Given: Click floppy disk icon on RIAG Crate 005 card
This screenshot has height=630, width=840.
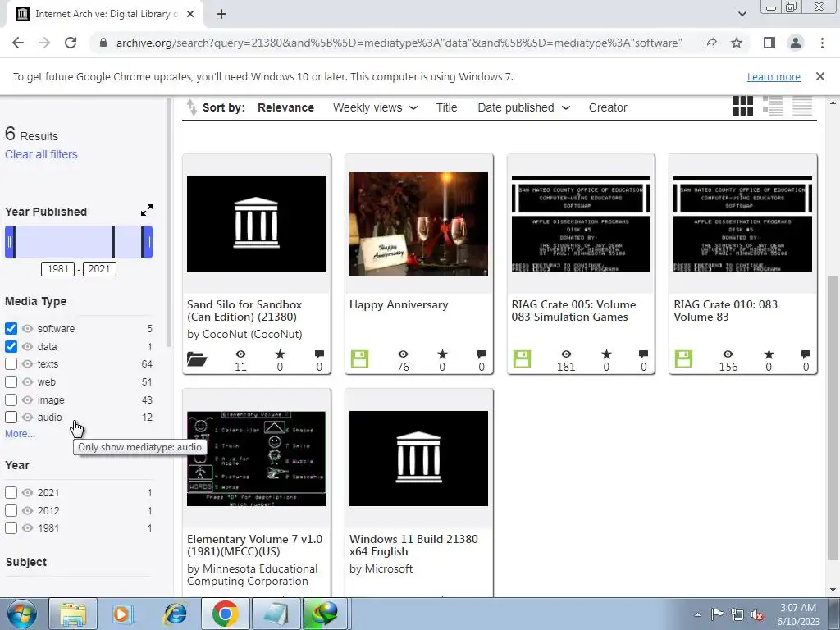Looking at the screenshot, I should 522,359.
